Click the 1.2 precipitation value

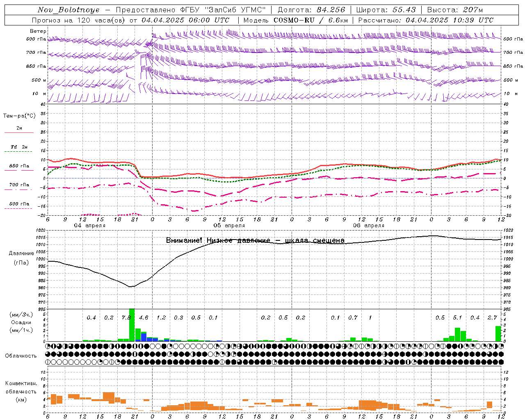[161, 318]
